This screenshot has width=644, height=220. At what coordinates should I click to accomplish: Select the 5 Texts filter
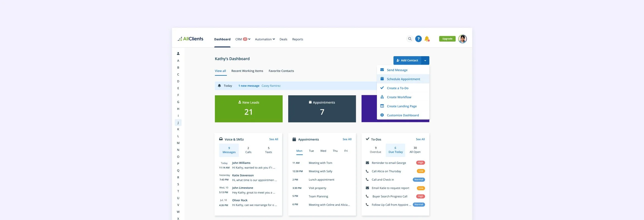(x=268, y=150)
